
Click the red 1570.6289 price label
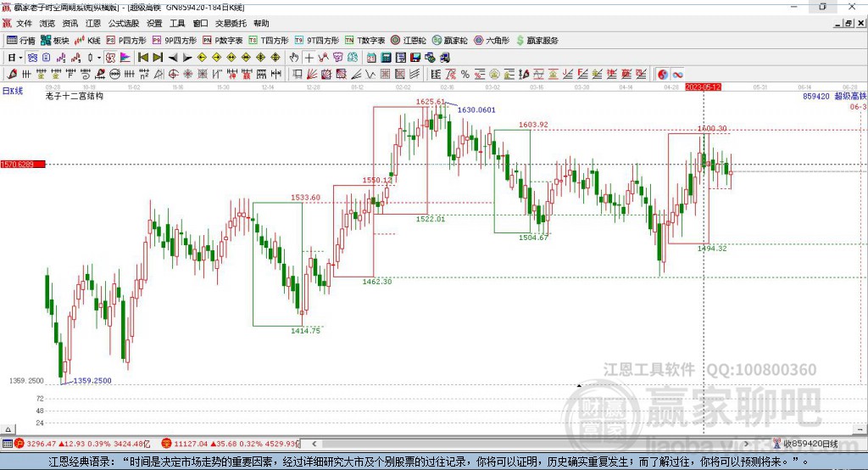point(23,164)
